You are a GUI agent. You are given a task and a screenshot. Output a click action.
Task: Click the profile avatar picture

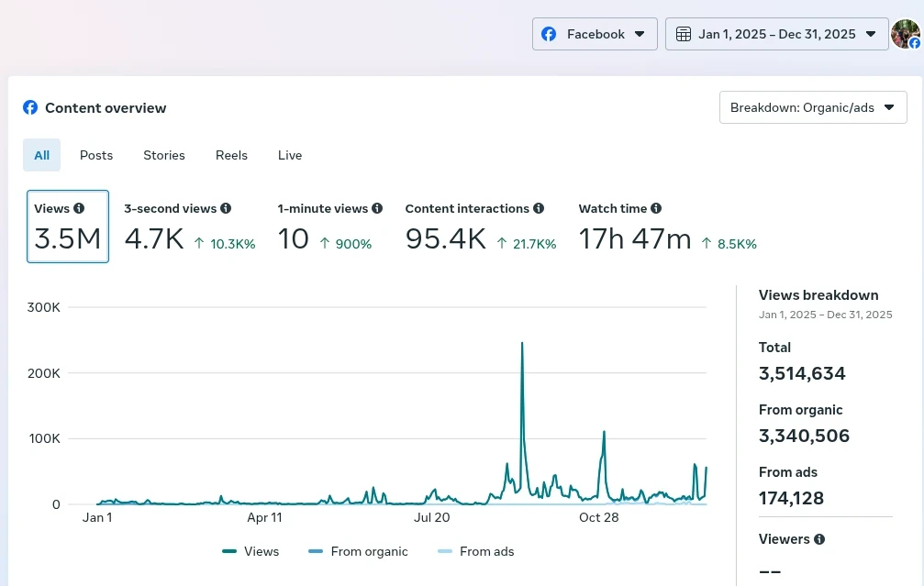[x=905, y=34]
